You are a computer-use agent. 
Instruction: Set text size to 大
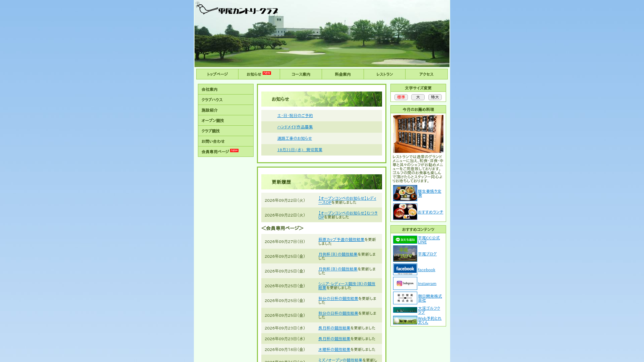click(418, 97)
